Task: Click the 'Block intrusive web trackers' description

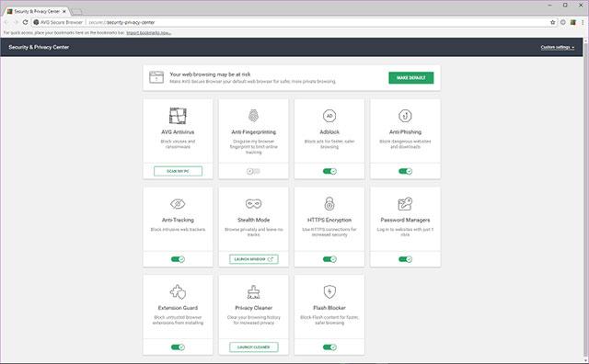Action: click(178, 229)
